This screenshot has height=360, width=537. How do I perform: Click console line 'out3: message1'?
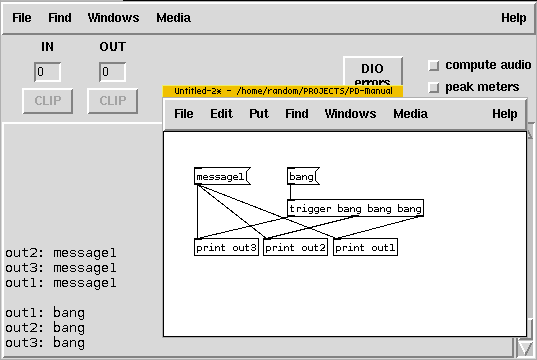pyautogui.click(x=61, y=268)
